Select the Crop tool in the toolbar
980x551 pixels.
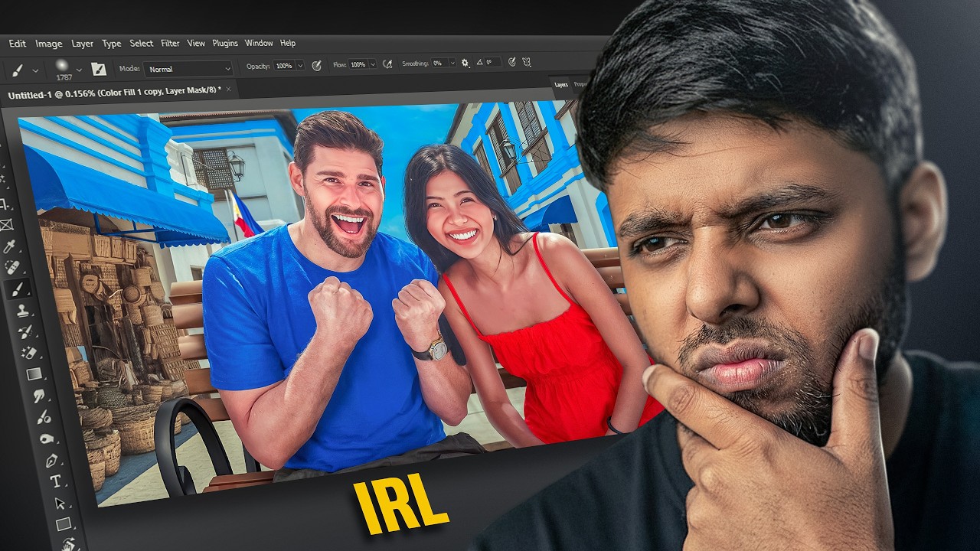point(6,204)
